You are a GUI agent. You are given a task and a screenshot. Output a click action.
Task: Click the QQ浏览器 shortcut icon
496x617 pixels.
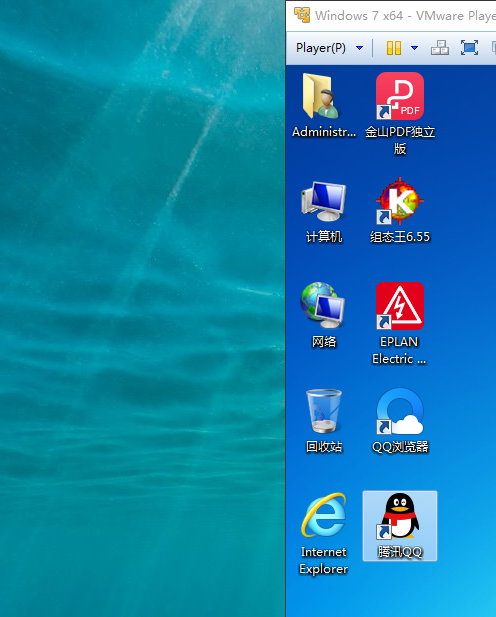pyautogui.click(x=400, y=411)
